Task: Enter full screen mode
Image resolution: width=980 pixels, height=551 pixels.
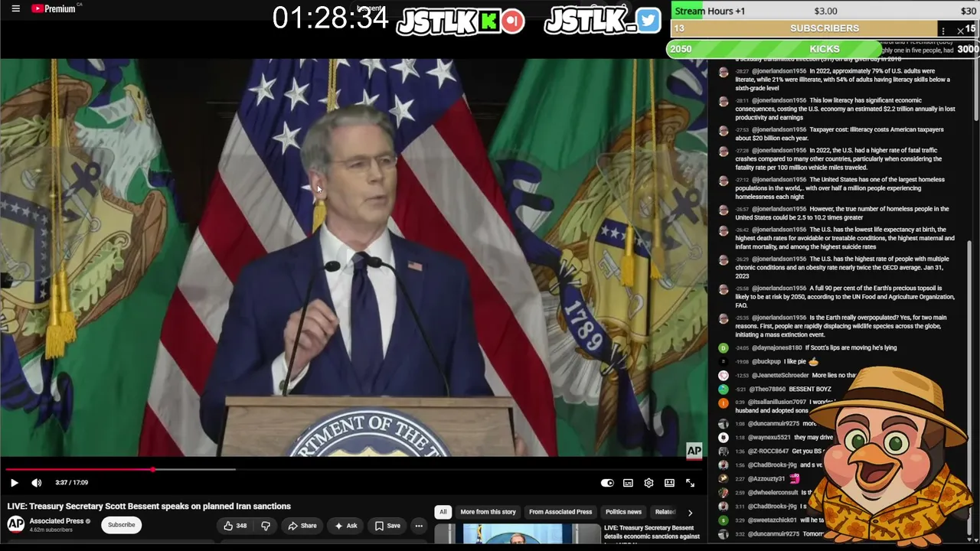Action: [x=690, y=483]
